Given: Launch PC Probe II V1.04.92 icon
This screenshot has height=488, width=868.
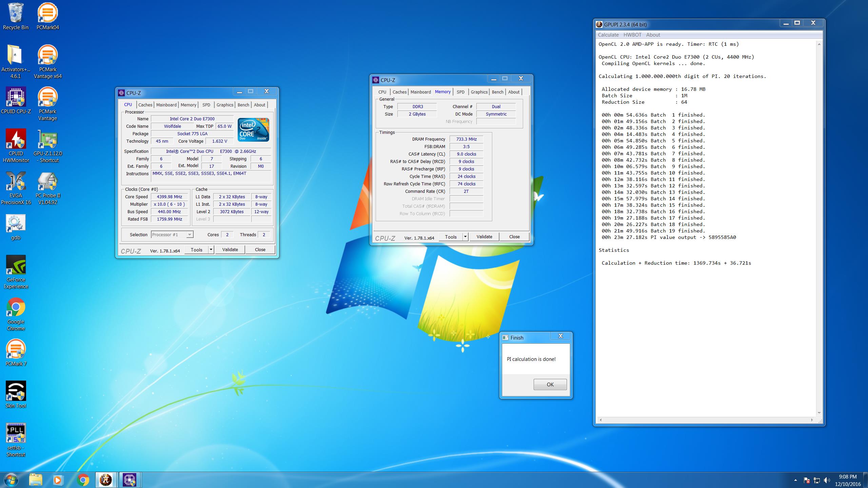Looking at the screenshot, I should tap(47, 188).
